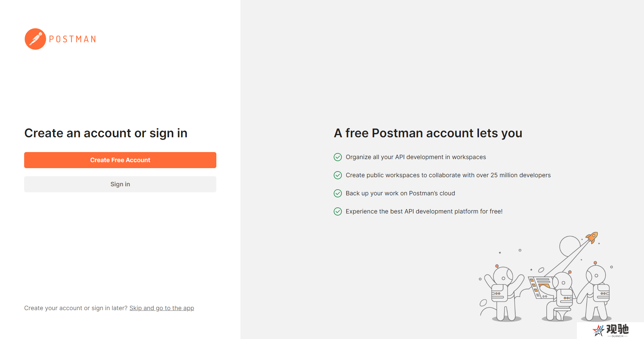Click the checkmark icon beside Back up your work
This screenshot has height=339, width=644.
click(x=338, y=193)
